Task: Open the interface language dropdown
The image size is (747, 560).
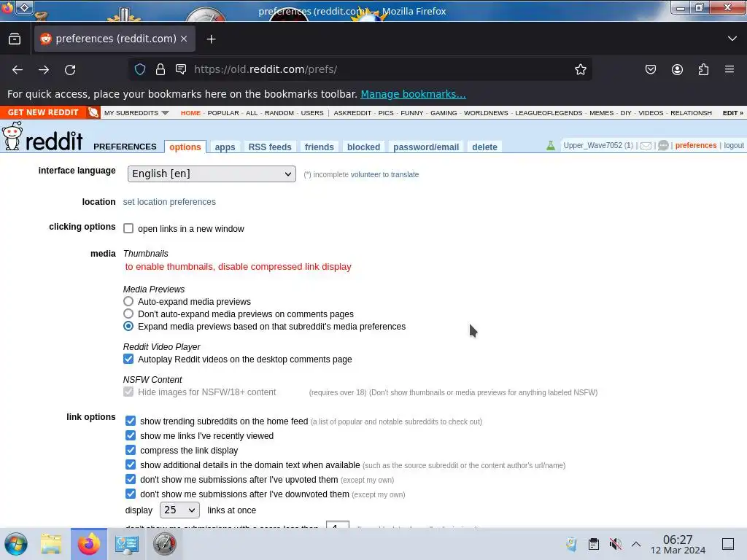Action: tap(212, 174)
